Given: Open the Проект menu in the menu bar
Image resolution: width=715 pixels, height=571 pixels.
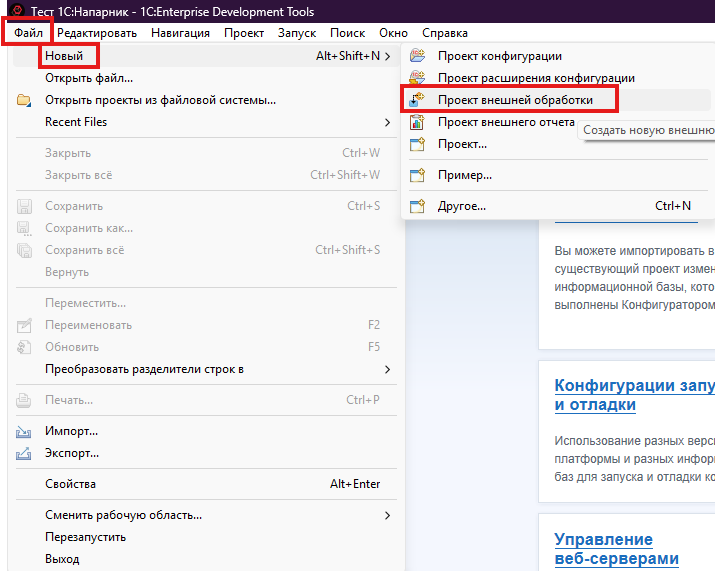Looking at the screenshot, I should [x=244, y=33].
